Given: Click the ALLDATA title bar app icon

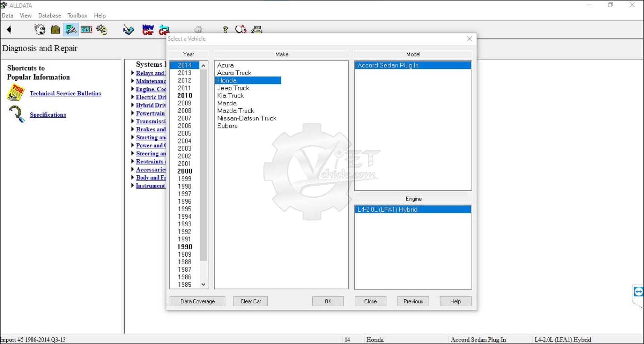Looking at the screenshot, I should coord(4,5).
